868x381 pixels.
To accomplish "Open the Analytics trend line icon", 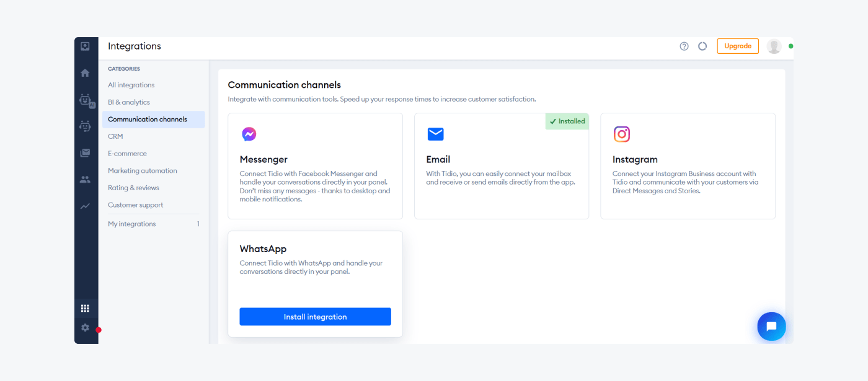I will 85,206.
